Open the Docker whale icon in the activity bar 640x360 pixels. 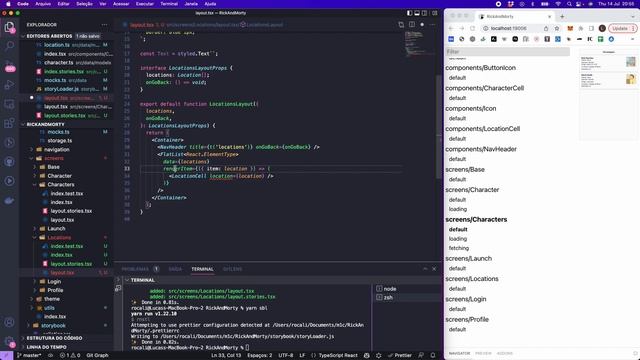click(x=9, y=200)
